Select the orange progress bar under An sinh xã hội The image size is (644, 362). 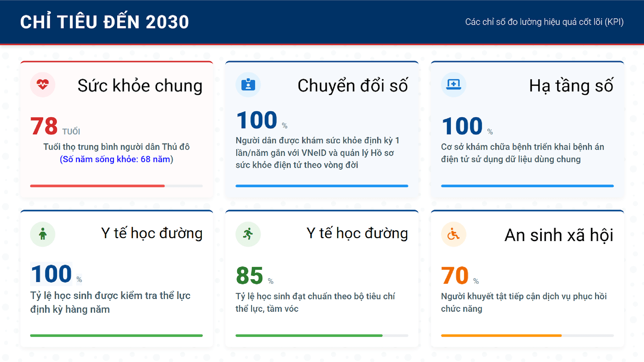[x=527, y=336]
